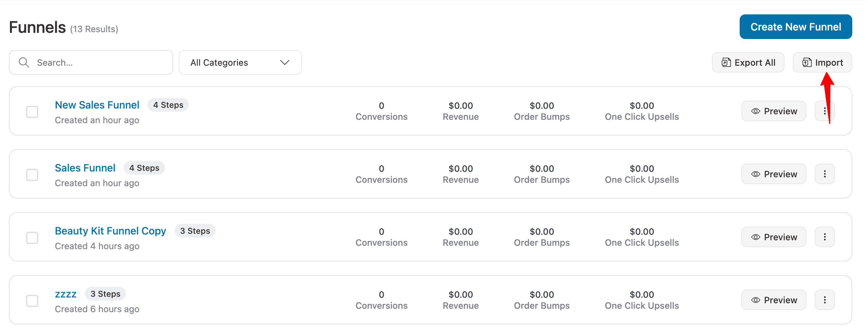The image size is (868, 332).
Task: Toggle the zzzz funnel checkbox
Action: point(32,301)
